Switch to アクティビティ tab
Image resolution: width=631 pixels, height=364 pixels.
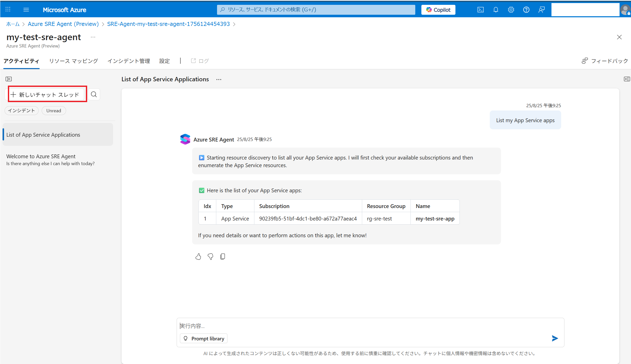(21, 61)
